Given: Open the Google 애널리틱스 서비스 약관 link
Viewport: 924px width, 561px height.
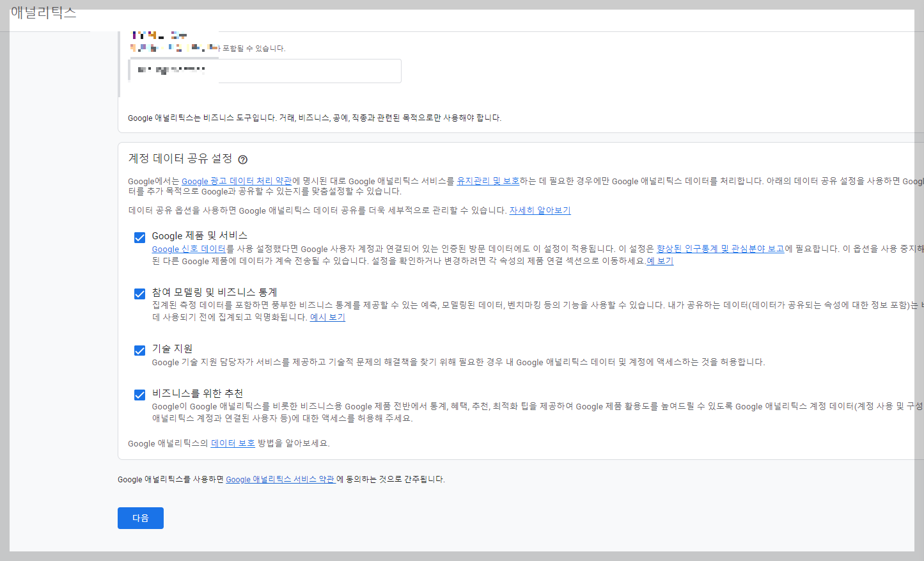Looking at the screenshot, I should point(281,479).
